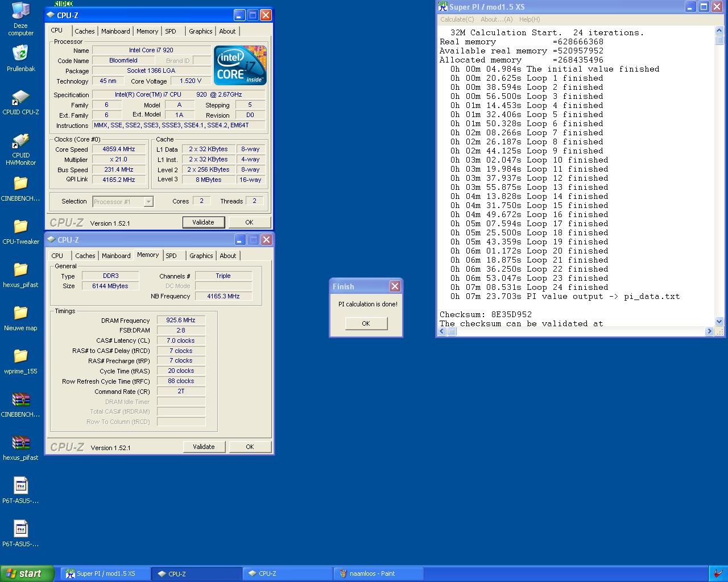
Task: Switch to SPD tab in upper CPU-Z
Action: click(171, 31)
